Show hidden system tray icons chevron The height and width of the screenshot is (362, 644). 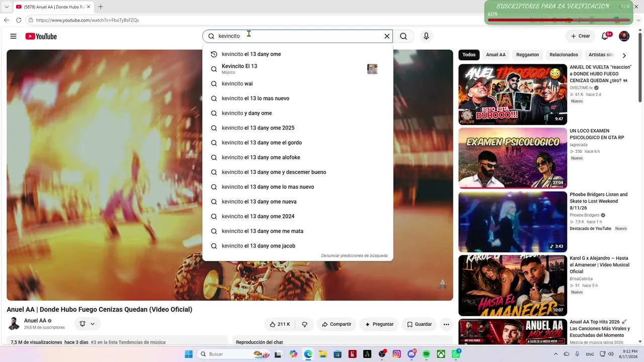click(555, 354)
